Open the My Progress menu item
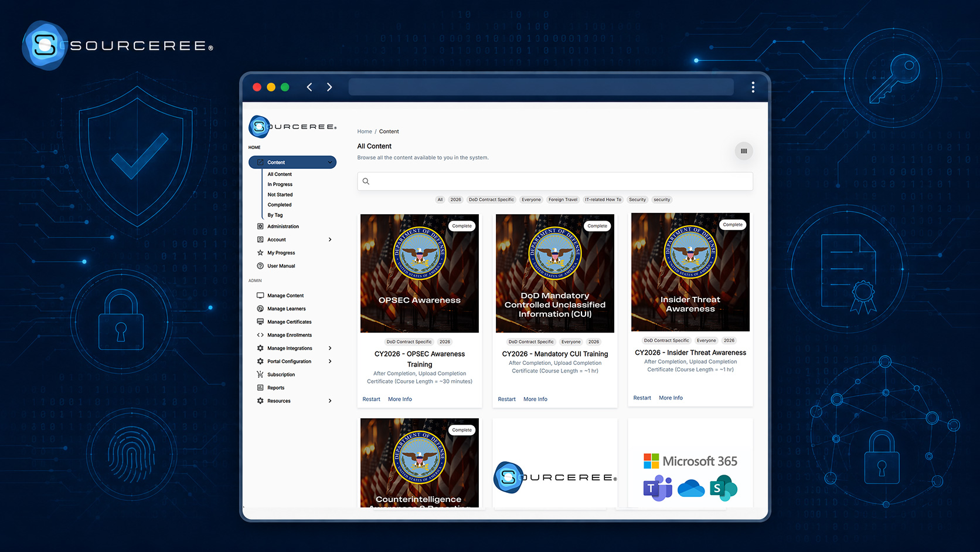 coord(281,253)
